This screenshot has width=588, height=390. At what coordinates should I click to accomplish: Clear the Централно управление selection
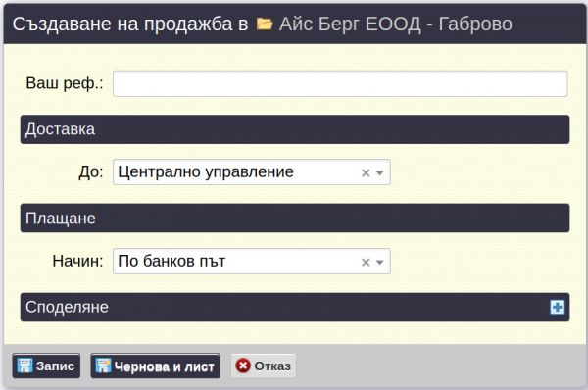click(366, 172)
